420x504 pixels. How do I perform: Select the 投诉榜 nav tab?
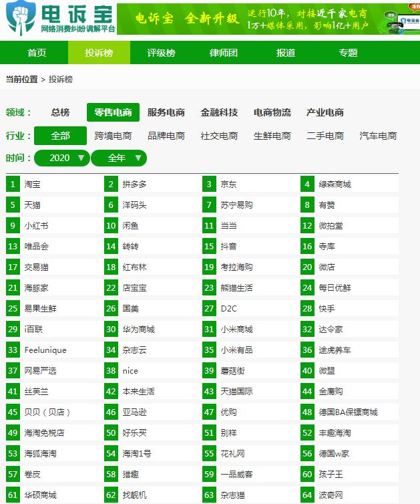(x=99, y=53)
